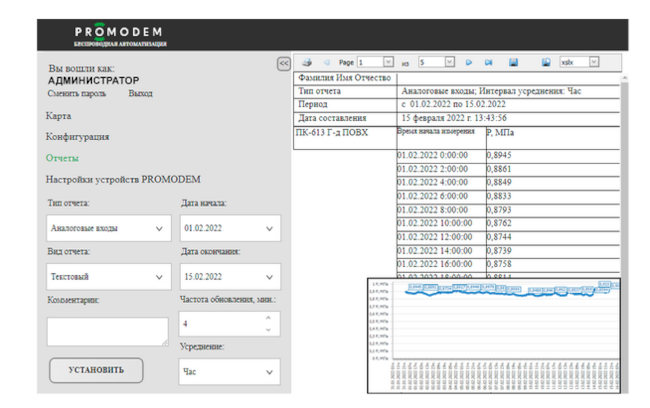The height and width of the screenshot is (408, 650).
Task: Jump to last report page icon
Action: point(489,63)
